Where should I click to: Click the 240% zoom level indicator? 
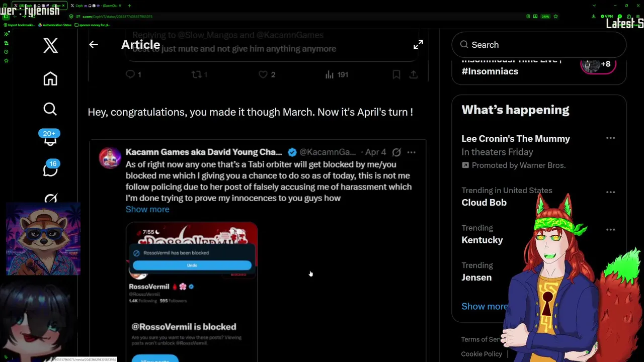pyautogui.click(x=545, y=17)
